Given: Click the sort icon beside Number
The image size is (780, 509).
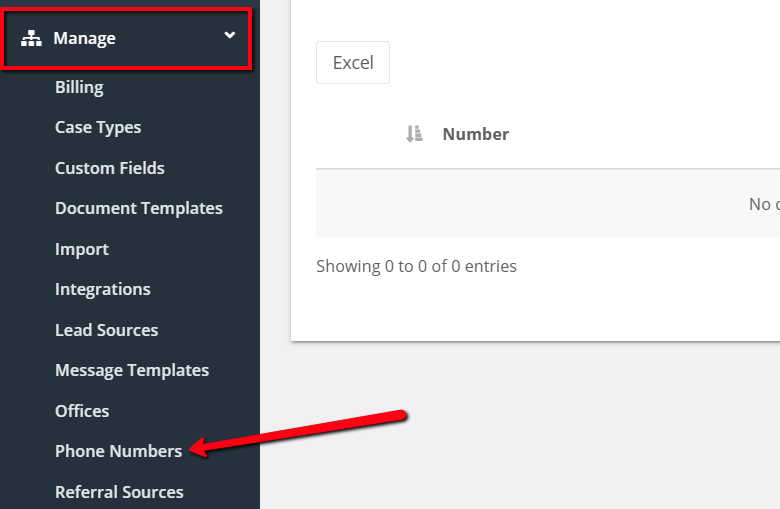Looking at the screenshot, I should 414,134.
